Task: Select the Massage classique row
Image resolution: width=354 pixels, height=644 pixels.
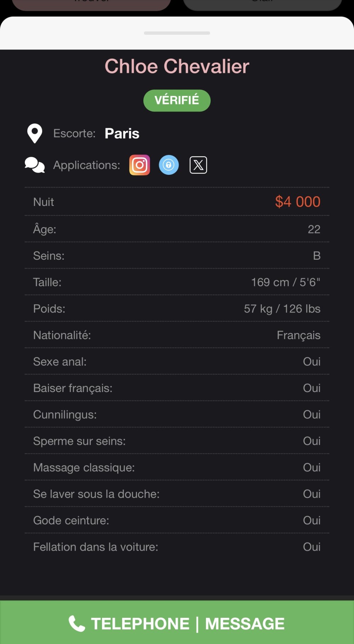Action: tap(177, 467)
